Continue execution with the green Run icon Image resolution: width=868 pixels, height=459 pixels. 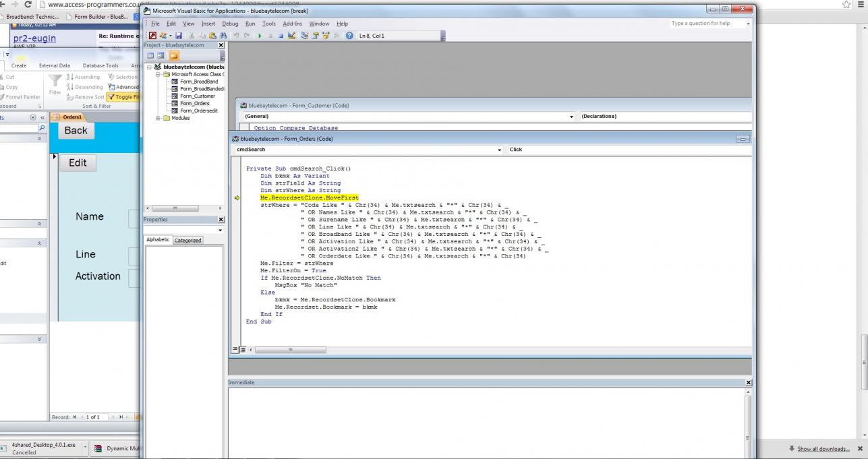tap(260, 36)
